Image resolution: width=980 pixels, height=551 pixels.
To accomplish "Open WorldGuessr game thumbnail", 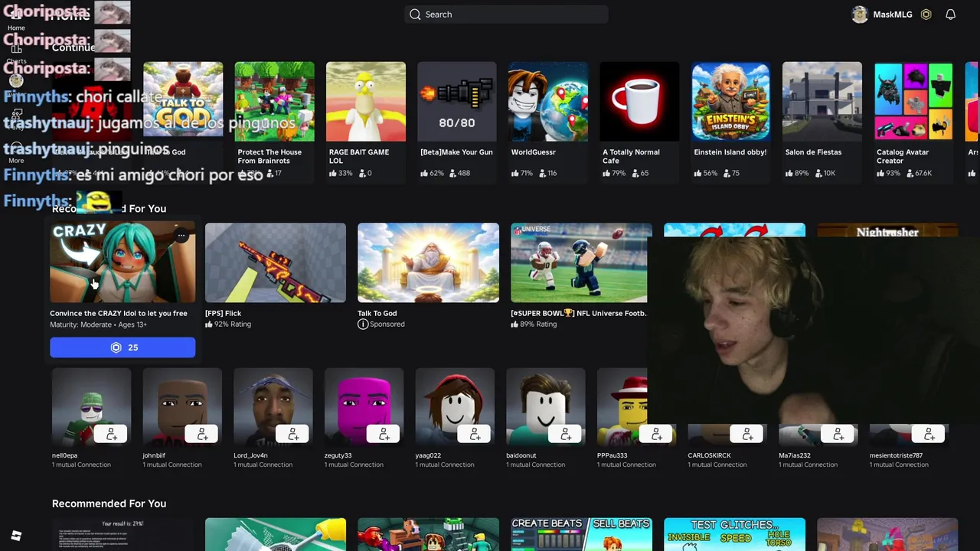I will pos(548,101).
